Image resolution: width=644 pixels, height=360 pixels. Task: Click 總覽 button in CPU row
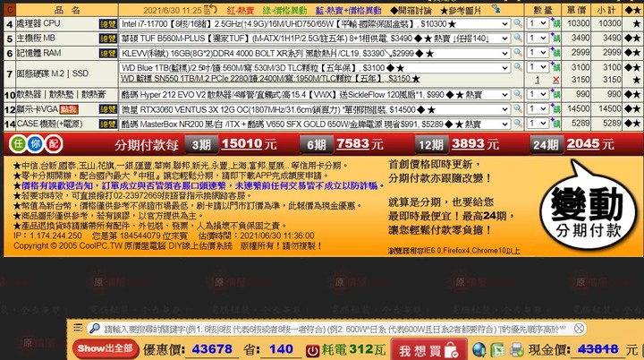[107, 24]
